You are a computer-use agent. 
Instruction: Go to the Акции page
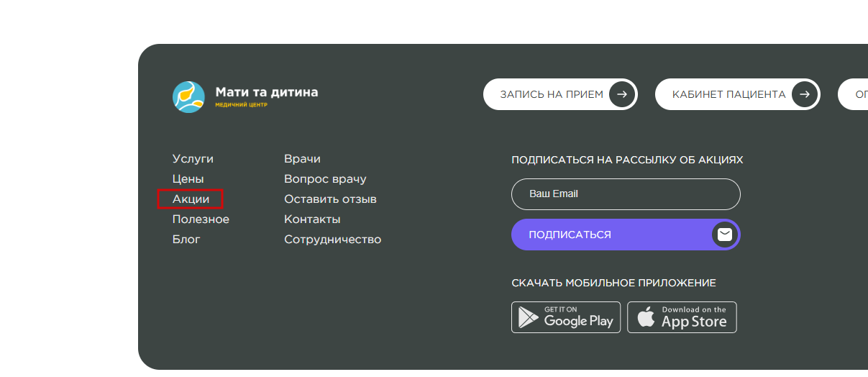[x=191, y=199]
